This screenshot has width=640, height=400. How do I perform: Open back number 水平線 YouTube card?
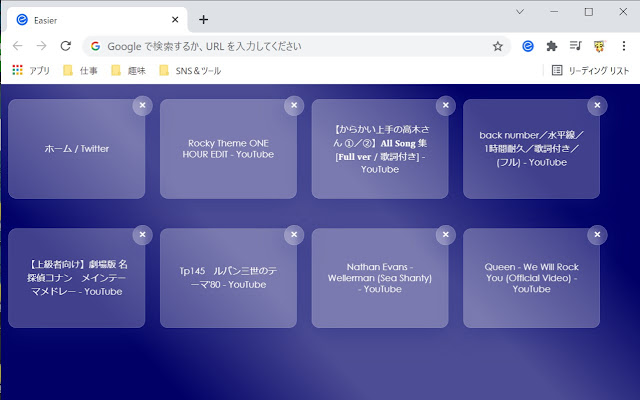[531, 149]
